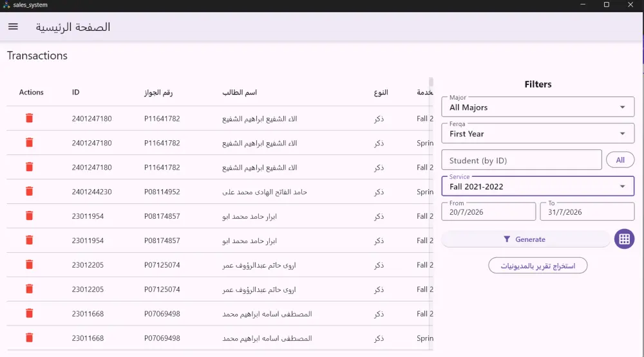The height and width of the screenshot is (357, 644).
Task: Open the hamburger navigation menu
Action: (x=13, y=26)
